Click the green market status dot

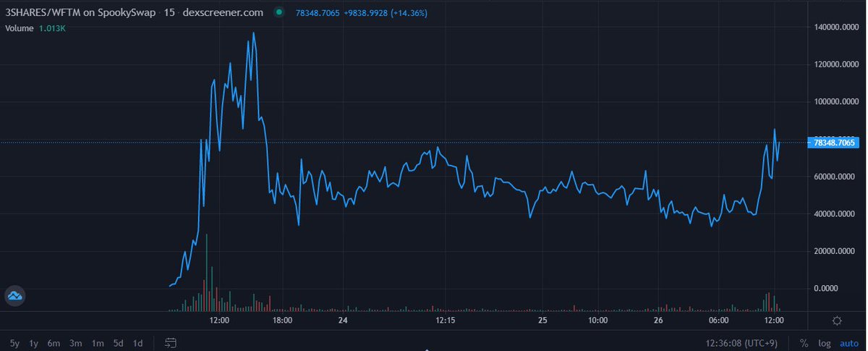[x=280, y=12]
